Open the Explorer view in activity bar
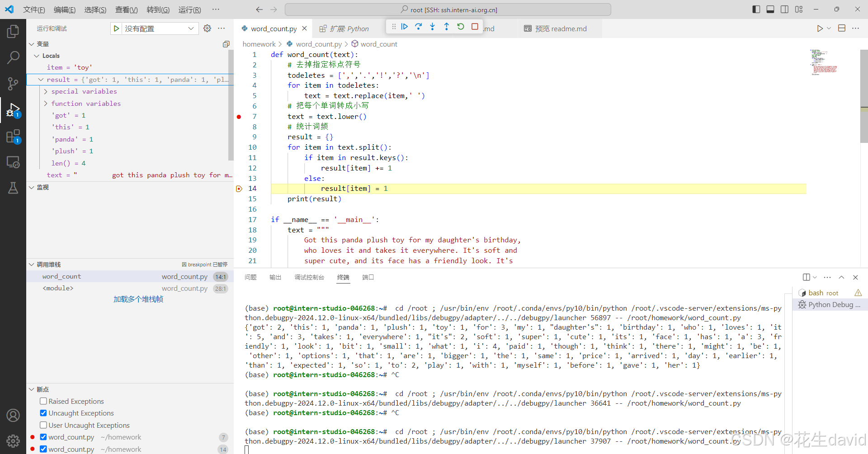 pos(13,32)
